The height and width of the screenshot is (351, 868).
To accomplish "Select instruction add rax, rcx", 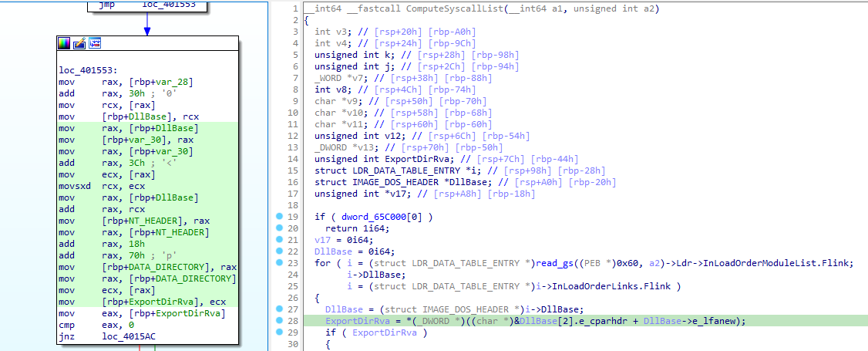I will click(x=102, y=209).
